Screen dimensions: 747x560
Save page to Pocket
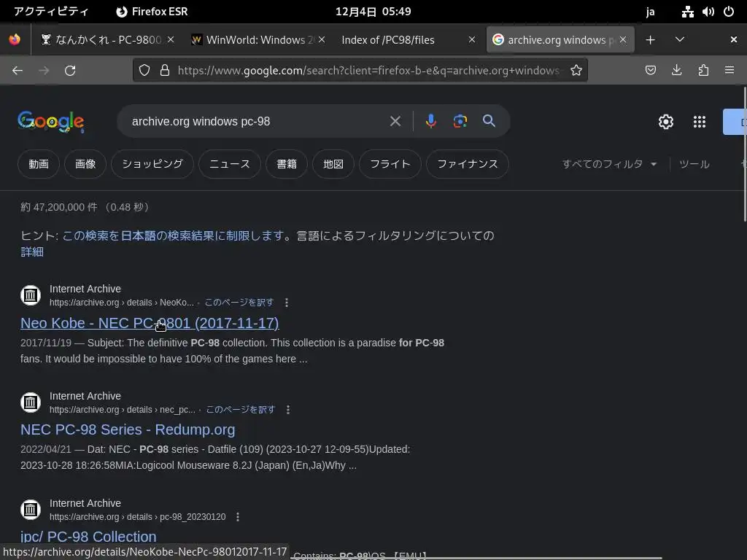[x=650, y=71]
